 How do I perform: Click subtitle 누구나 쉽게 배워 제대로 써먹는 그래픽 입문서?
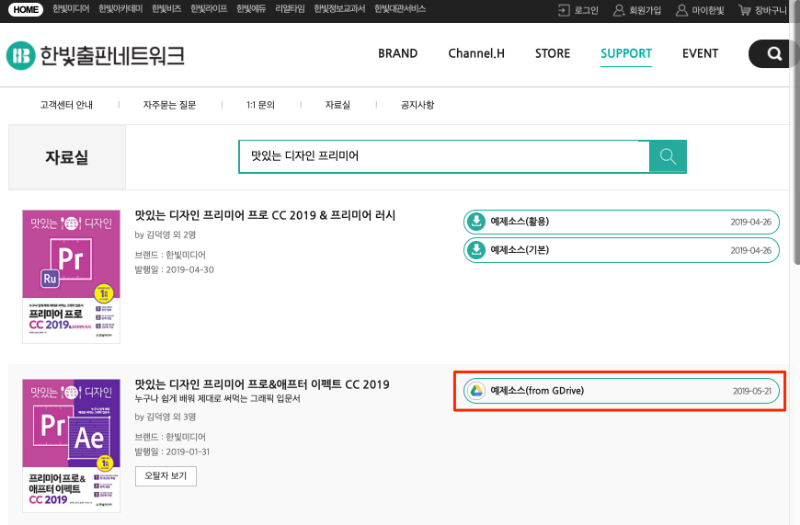point(217,398)
